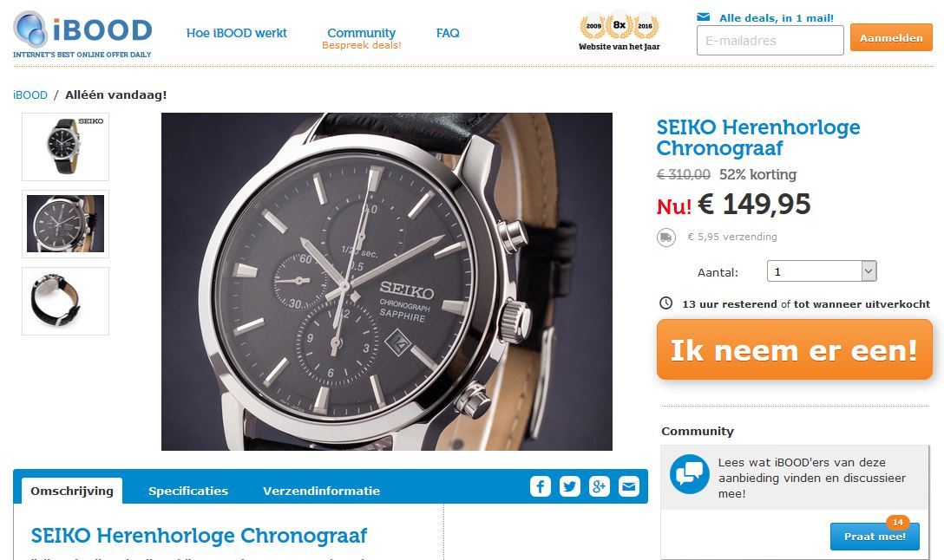
Task: Share deal on Google Plus icon
Action: coord(599,486)
